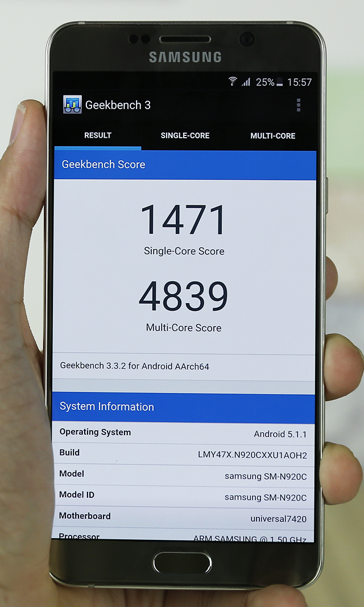Switch to the RESULT tab
The image size is (364, 607).
click(98, 135)
